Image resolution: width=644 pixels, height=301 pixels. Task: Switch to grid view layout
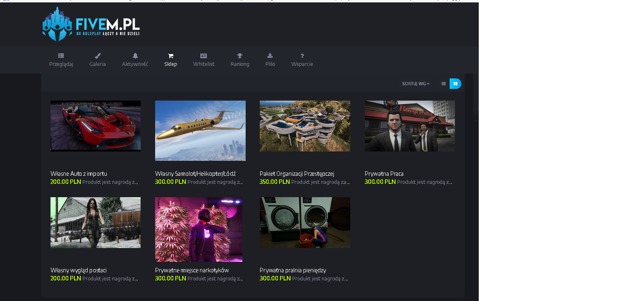tap(455, 84)
